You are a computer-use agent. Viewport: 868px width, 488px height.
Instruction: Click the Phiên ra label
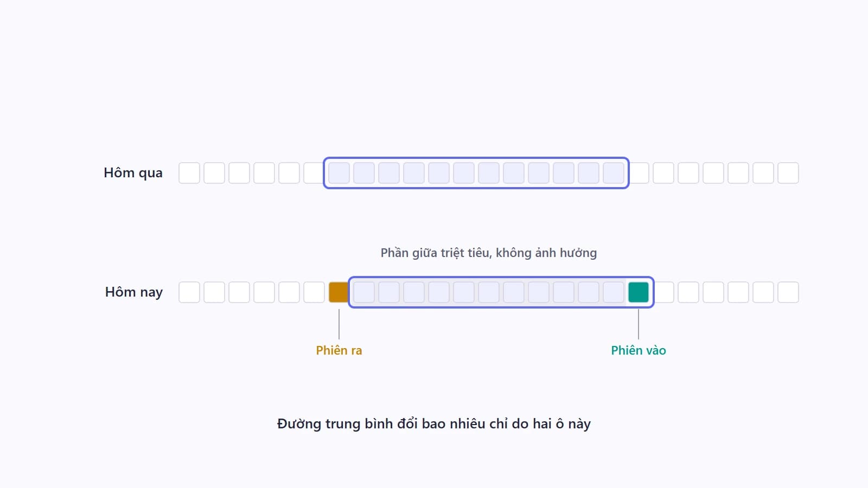(339, 350)
